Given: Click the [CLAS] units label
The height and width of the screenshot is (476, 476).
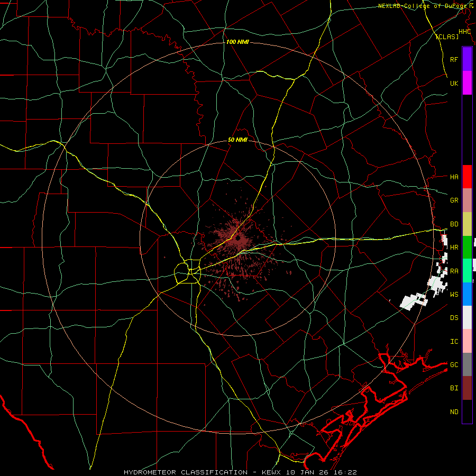Looking at the screenshot, I should pos(447,36).
